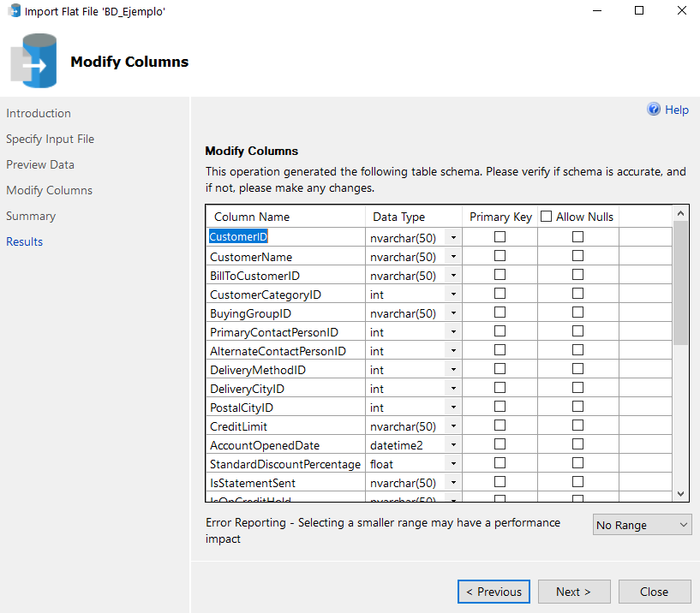
Task: Click the title bar application icon
Action: coord(14,12)
